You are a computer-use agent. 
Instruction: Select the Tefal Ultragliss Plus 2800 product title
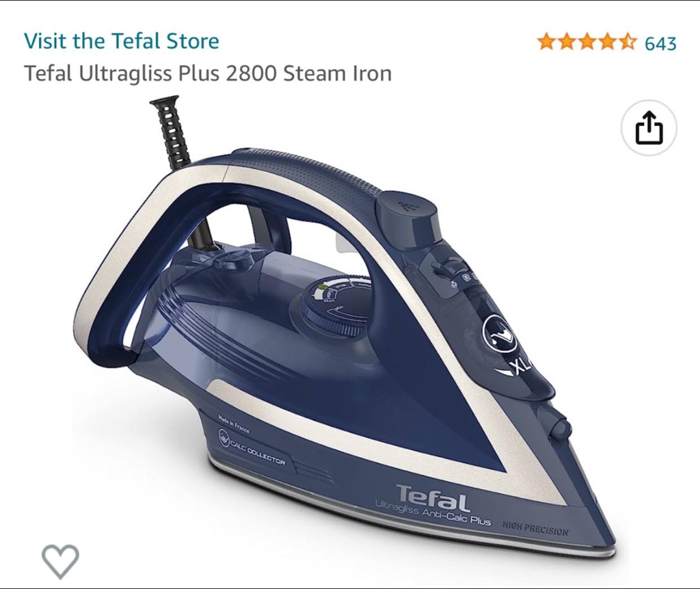(x=208, y=73)
